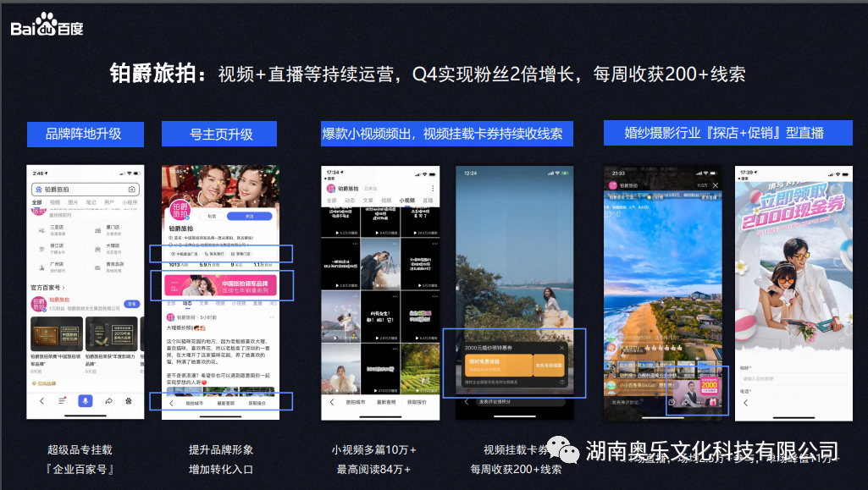868x490 pixels.
Task: Tap the blue microphone voice search button
Action: click(x=86, y=401)
